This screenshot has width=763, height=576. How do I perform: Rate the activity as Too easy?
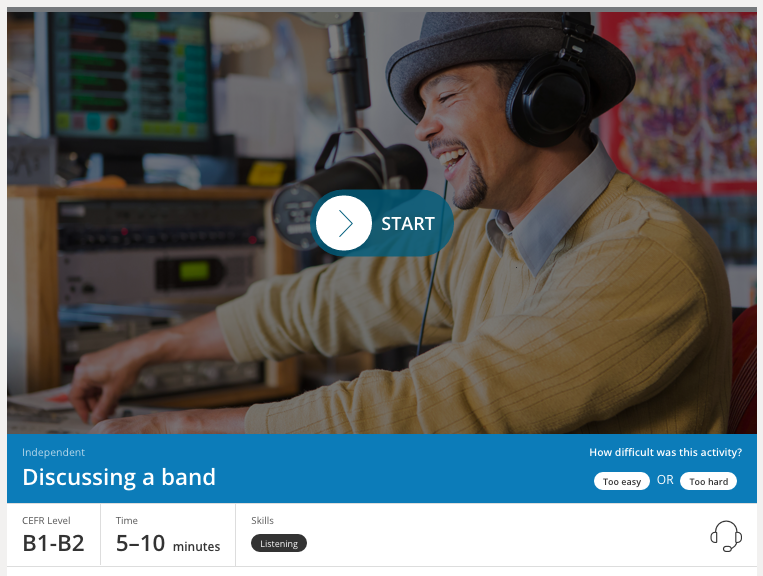(x=621, y=481)
